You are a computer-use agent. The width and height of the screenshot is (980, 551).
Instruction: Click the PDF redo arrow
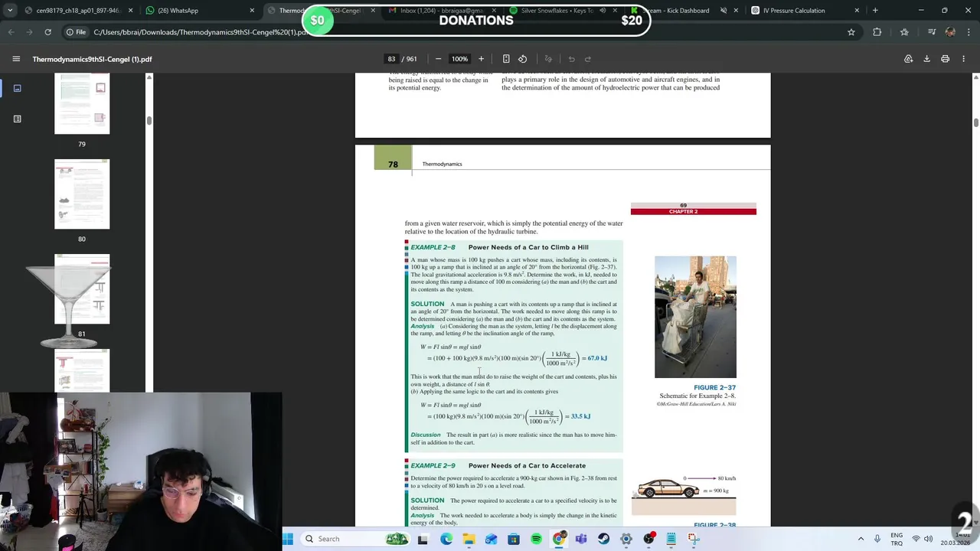[588, 59]
